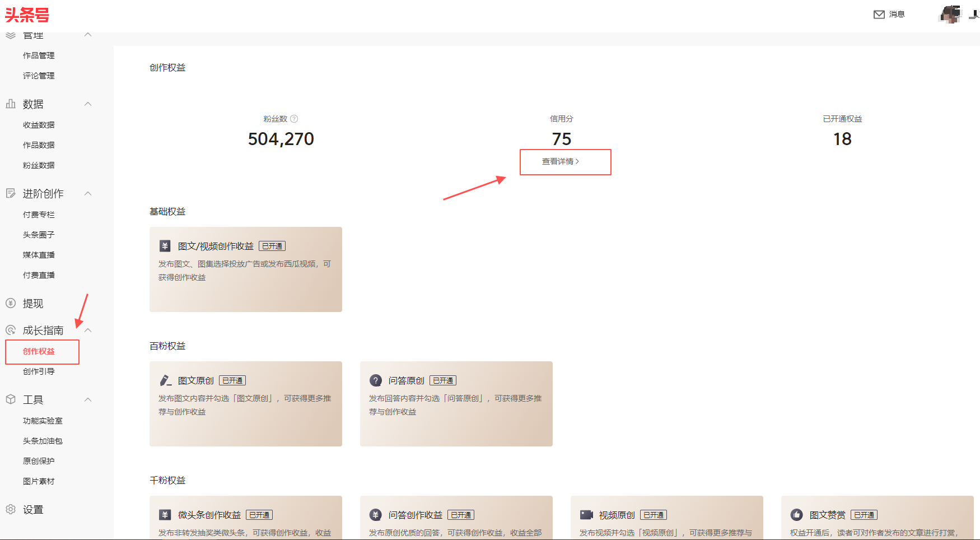980x540 pixels.
Task: Click question icon on 问答原创 card
Action: 376,380
